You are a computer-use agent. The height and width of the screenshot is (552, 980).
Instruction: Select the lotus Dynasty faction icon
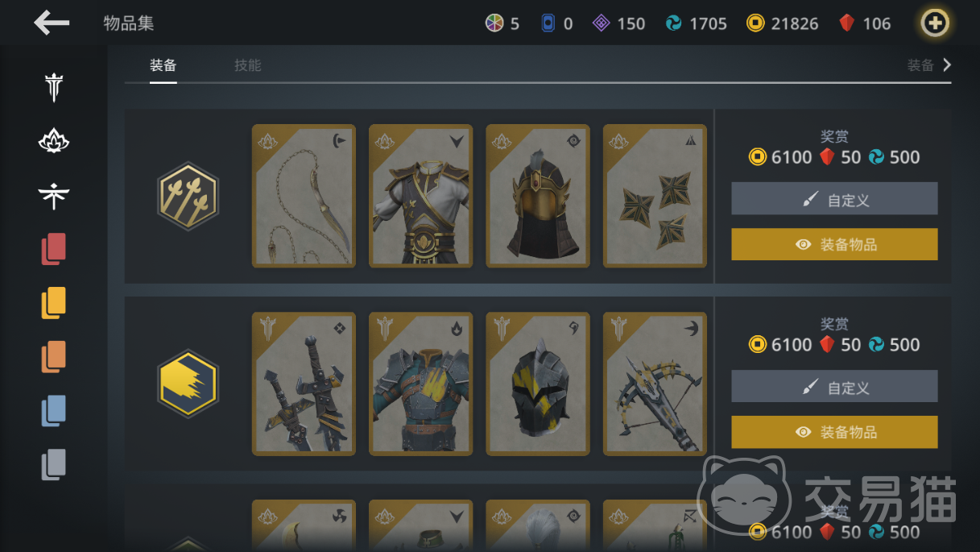coord(54,142)
